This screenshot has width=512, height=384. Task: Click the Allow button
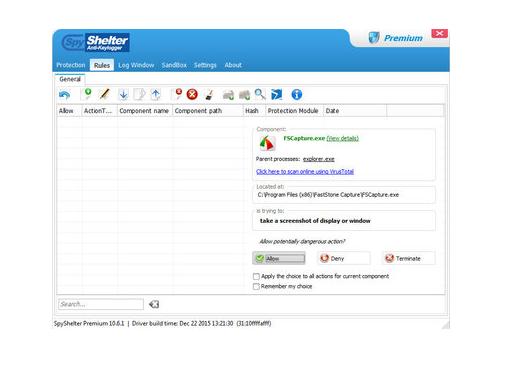[x=279, y=258]
